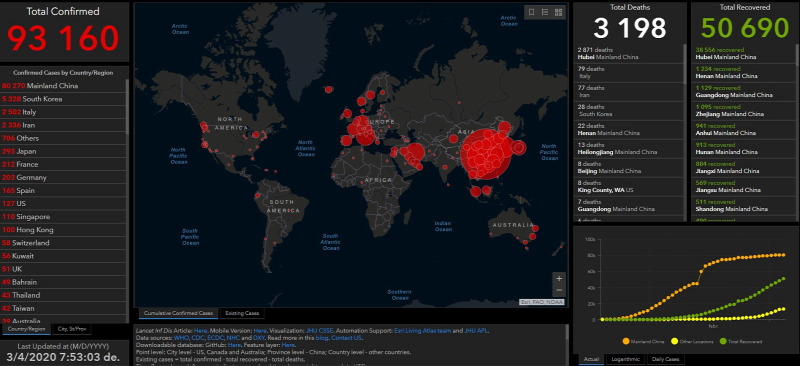Open the Daily Cases chart tab
The image size is (800, 366).
tap(665, 359)
